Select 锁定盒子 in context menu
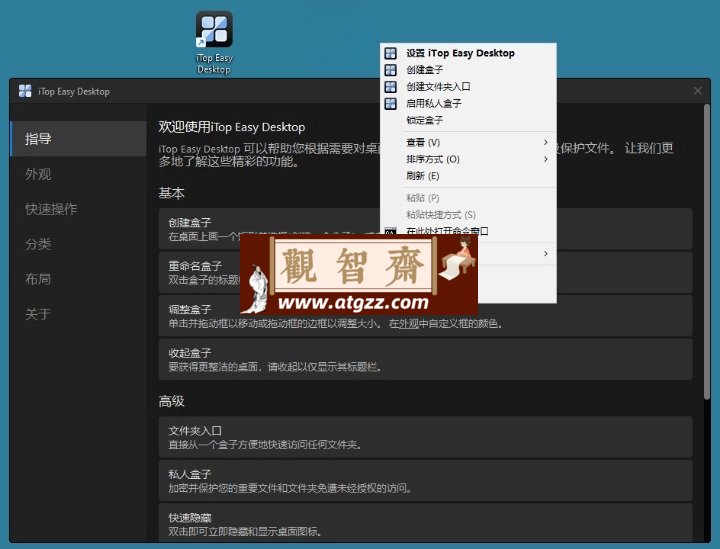This screenshot has height=549, width=720. coord(468,120)
